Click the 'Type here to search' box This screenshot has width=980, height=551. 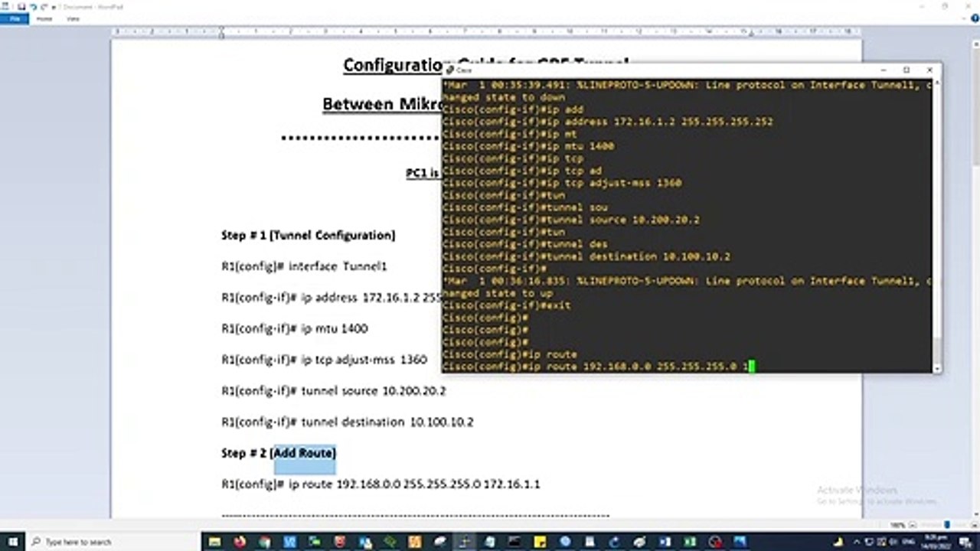click(115, 542)
